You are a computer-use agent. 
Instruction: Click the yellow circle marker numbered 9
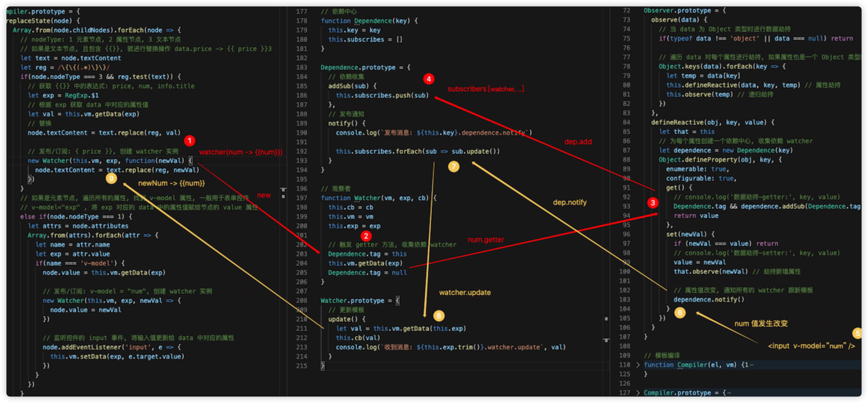point(111,178)
